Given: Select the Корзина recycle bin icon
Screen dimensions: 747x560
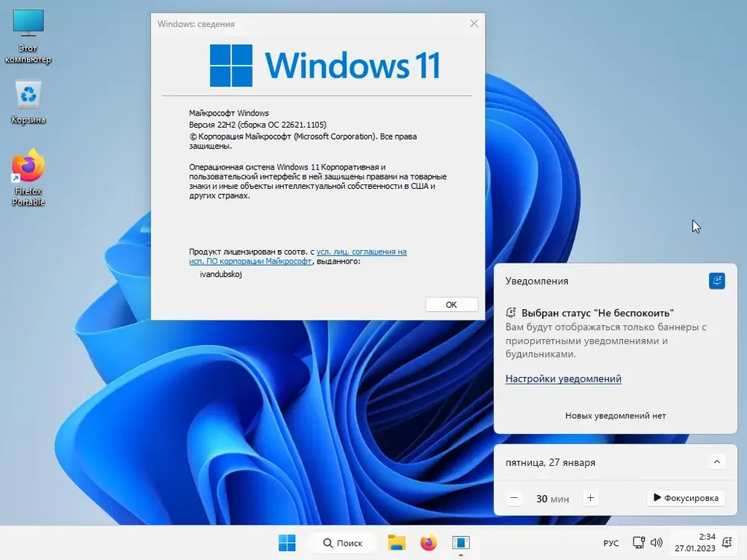Looking at the screenshot, I should 28,102.
